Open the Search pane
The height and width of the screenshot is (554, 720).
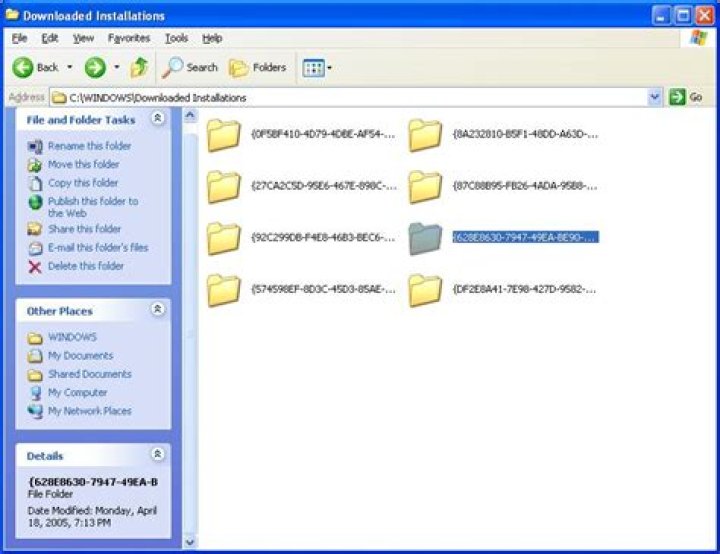[190, 68]
